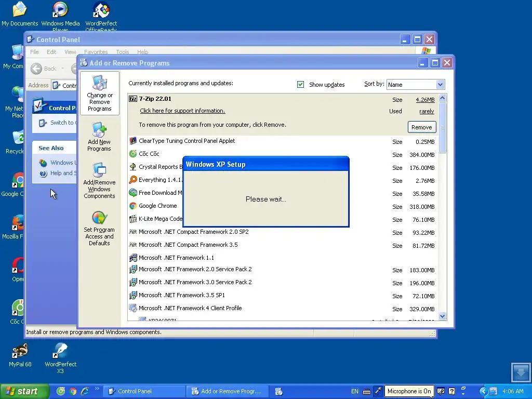Select Microsoft .NET Compact Framework 3.5 row
The width and height of the screenshot is (532, 399).
[283, 245]
